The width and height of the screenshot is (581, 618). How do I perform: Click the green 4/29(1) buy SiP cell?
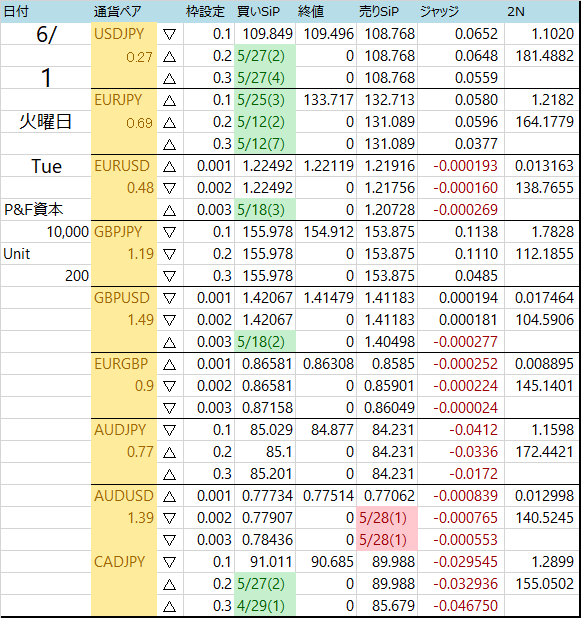265,606
